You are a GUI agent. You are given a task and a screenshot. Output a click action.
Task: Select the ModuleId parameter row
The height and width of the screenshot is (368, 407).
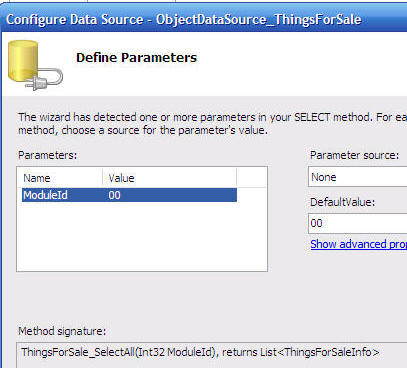point(129,195)
